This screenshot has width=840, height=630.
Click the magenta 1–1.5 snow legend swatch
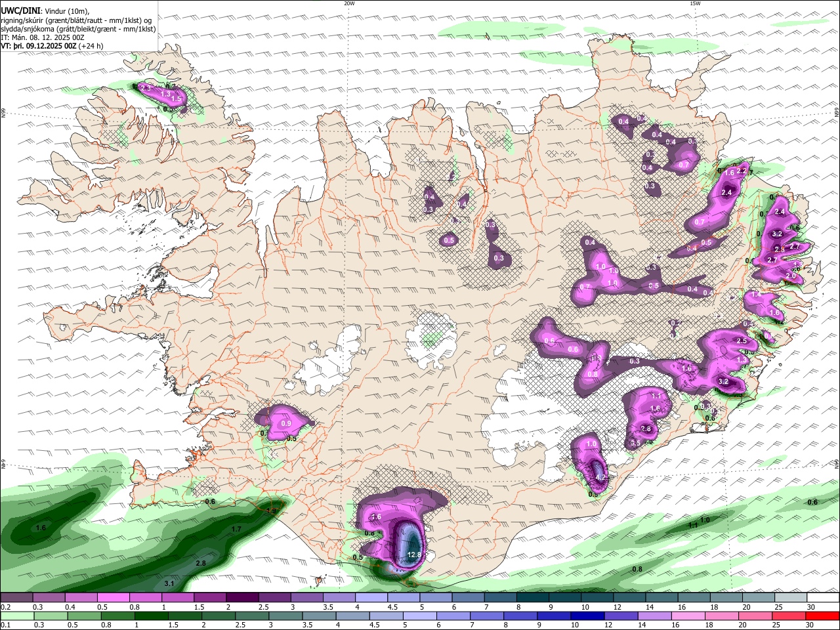[x=178, y=598]
